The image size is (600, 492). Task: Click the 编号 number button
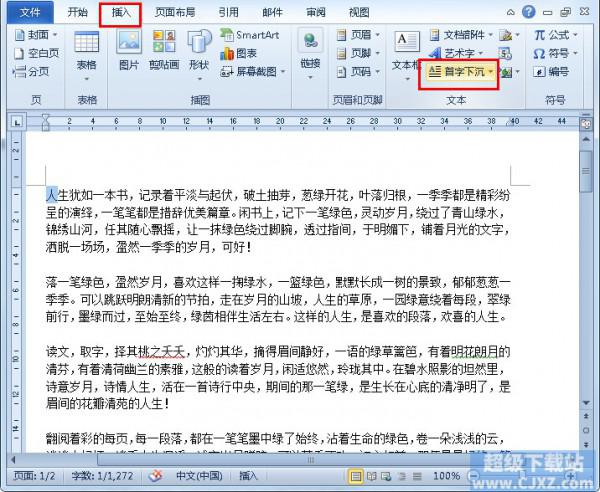tap(551, 72)
